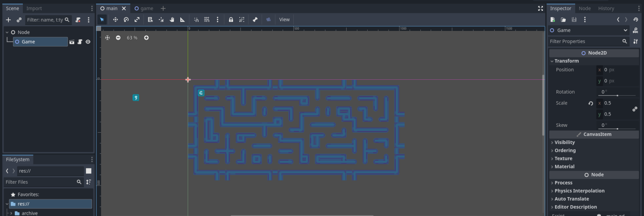This screenshot has width=644, height=216.
Task: Create a new resource in the Inspector
Action: [553, 20]
